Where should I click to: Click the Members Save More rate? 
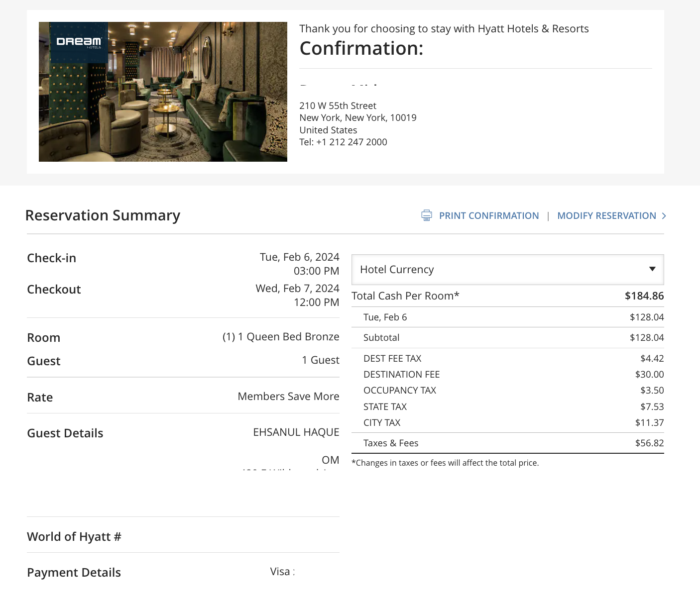point(289,397)
